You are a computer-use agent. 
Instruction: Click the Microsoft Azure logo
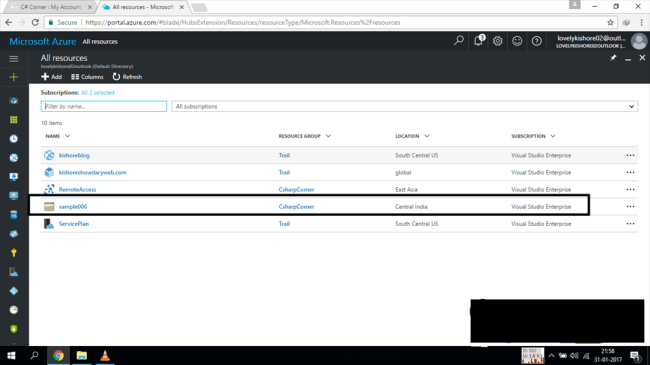tap(43, 41)
